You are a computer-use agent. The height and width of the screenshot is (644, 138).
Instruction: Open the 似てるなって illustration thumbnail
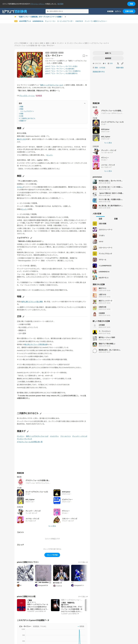(x=61, y=573)
